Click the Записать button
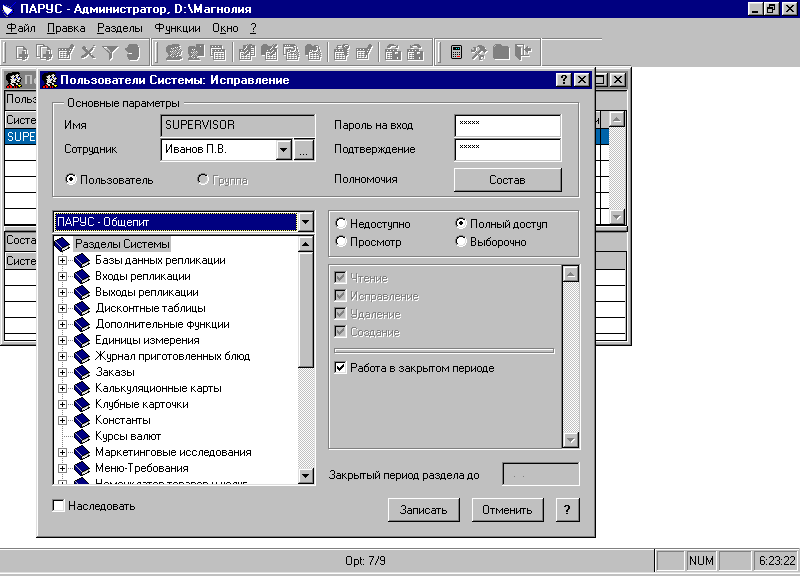 (423, 510)
